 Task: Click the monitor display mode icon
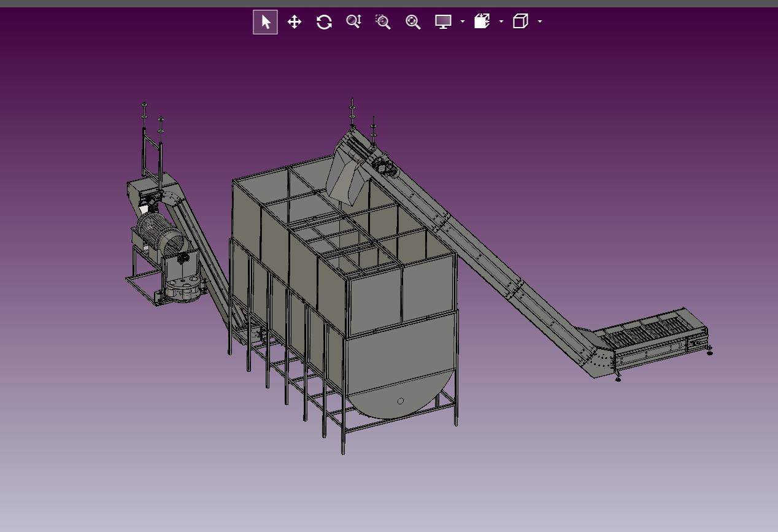[443, 22]
